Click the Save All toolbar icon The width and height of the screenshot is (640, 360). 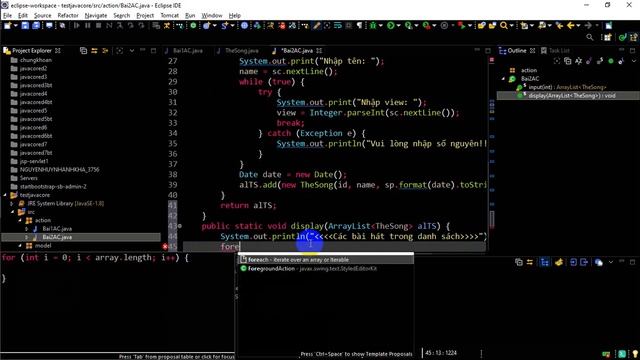tap(36, 26)
